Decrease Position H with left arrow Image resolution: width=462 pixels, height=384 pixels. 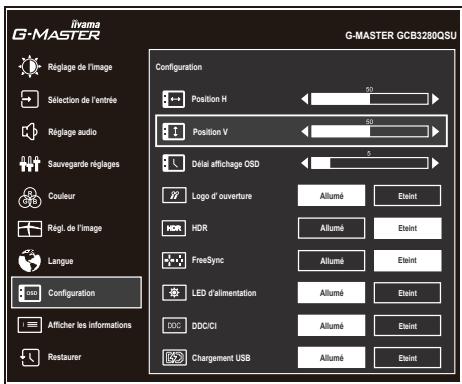pyautogui.click(x=305, y=99)
